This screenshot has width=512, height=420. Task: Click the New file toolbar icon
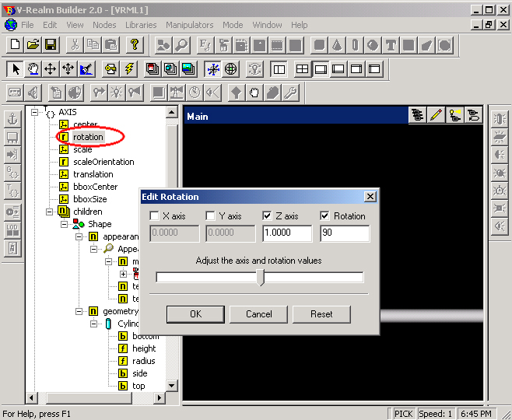[x=15, y=44]
